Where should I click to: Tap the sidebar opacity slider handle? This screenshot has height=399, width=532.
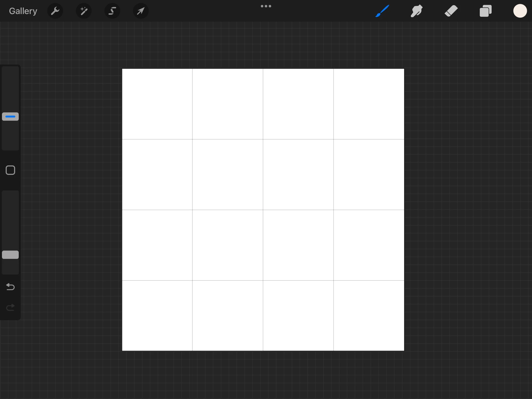[10, 254]
